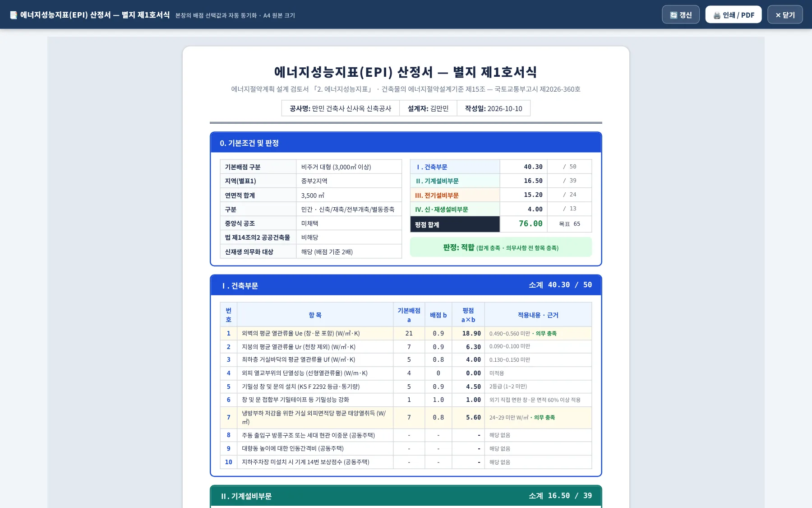Click the 소계 16.50 / 39 subtotal
The width and height of the screenshot is (812, 508).
(x=560, y=495)
